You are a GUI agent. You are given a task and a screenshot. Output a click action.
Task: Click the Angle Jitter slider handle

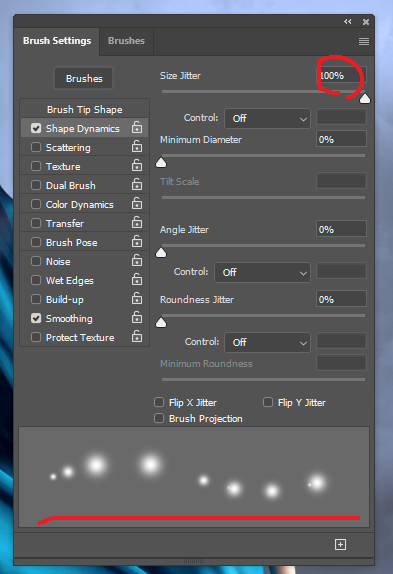coord(161,253)
